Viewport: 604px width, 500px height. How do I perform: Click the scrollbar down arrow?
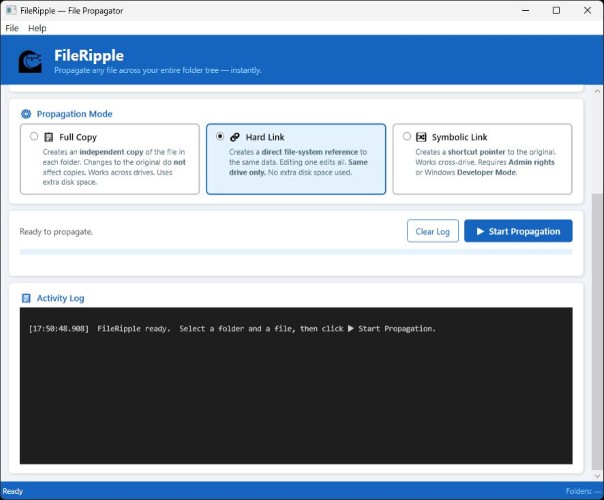coord(597,476)
